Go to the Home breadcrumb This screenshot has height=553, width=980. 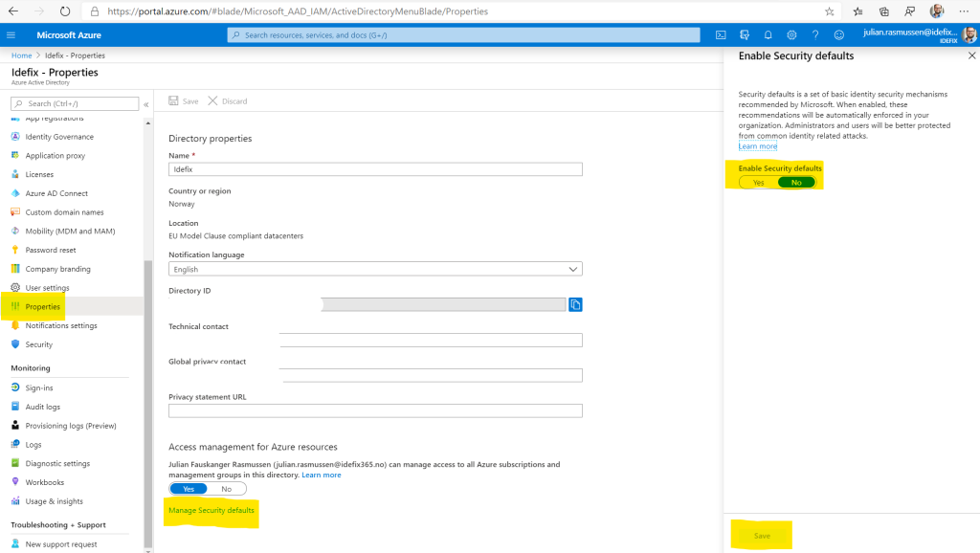[x=21, y=55]
